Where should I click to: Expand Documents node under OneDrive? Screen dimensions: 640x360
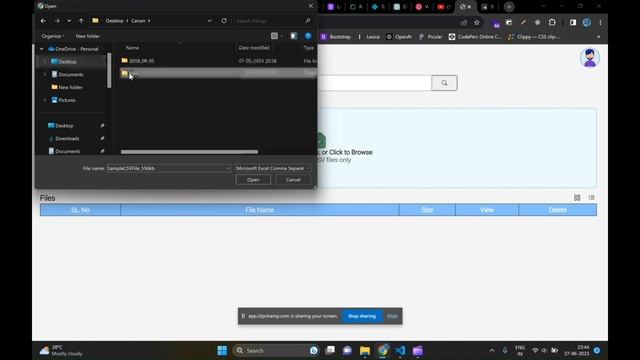[45, 74]
